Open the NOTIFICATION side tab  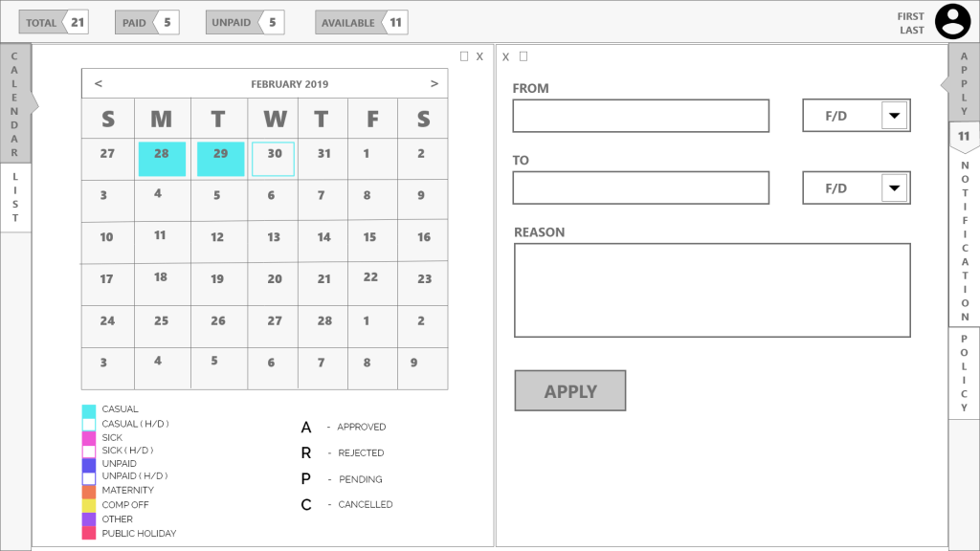coord(965,240)
